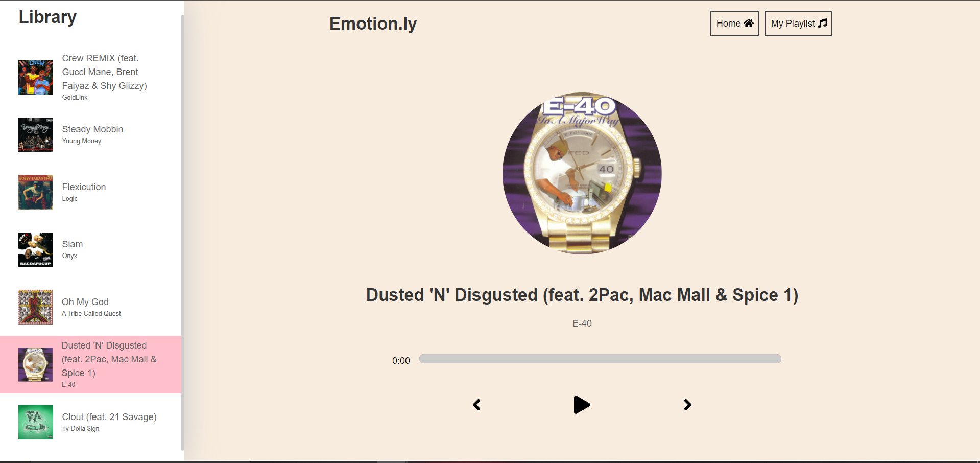Click the song progress bar
The height and width of the screenshot is (463, 980).
(x=600, y=359)
